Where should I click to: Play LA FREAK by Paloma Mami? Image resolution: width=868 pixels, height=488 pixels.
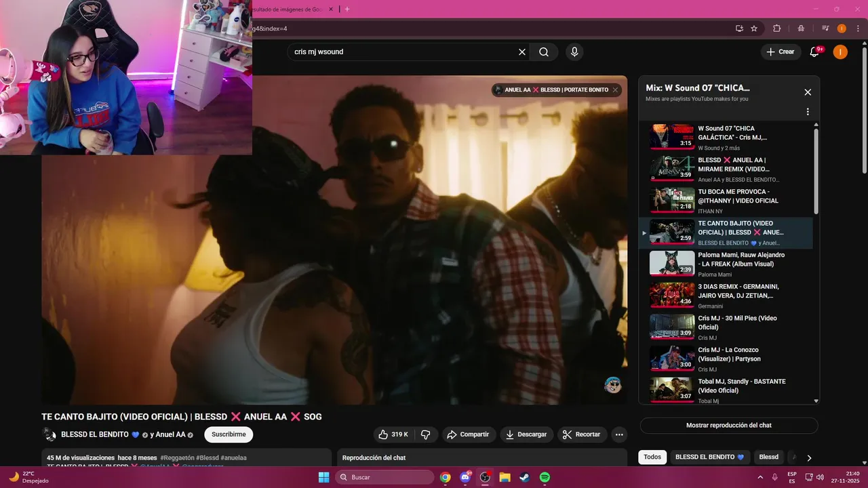tap(726, 264)
